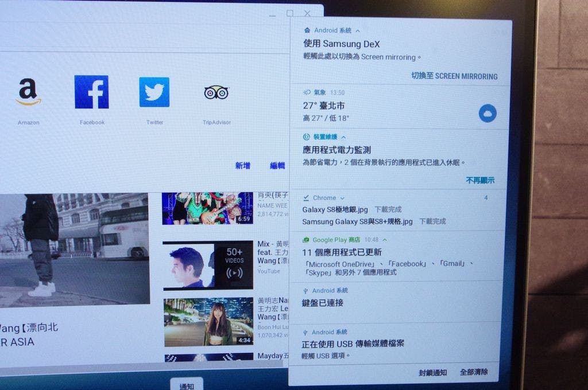The width and height of the screenshot is (588, 390).
Task: Open the Facebook shortcut icon
Action: tap(91, 92)
